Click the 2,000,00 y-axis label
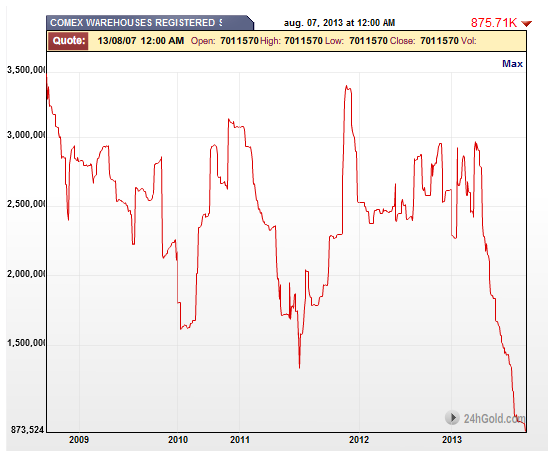The height and width of the screenshot is (451, 548). click(26, 274)
